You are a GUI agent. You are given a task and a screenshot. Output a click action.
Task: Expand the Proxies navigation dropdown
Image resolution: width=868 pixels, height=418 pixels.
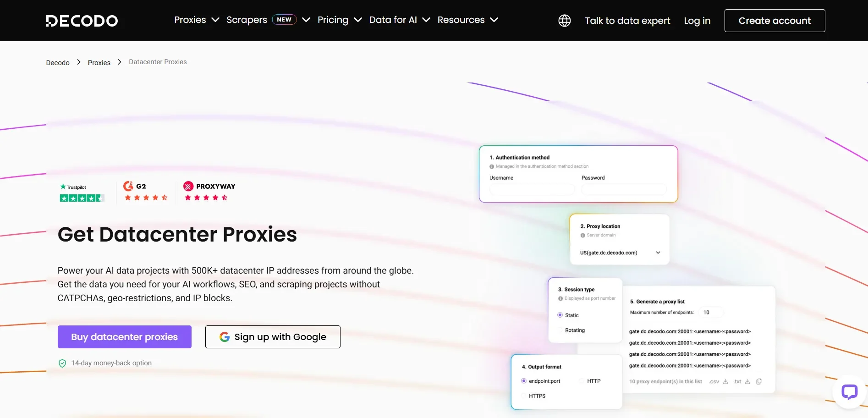coord(197,20)
